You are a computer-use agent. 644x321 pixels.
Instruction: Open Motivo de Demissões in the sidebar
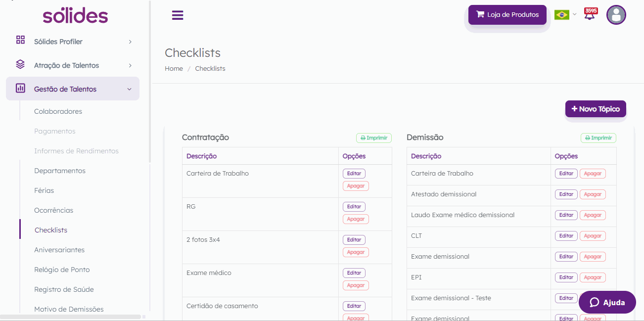(x=69, y=309)
